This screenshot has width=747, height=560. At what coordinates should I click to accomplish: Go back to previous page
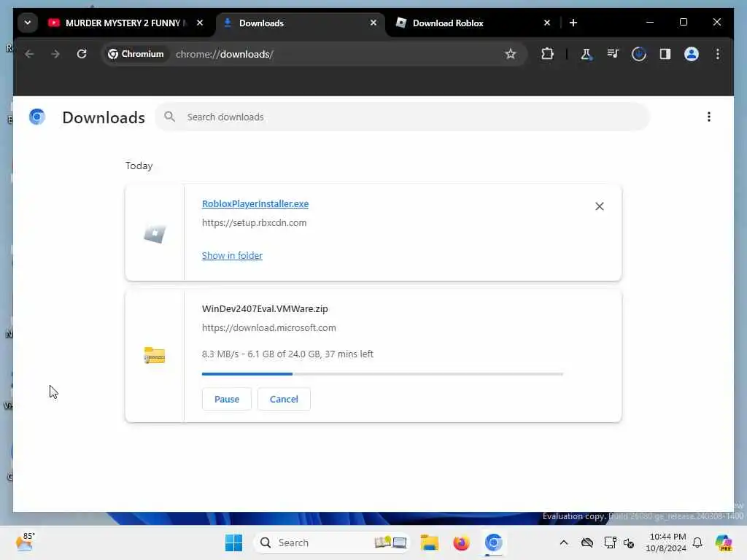coord(29,54)
